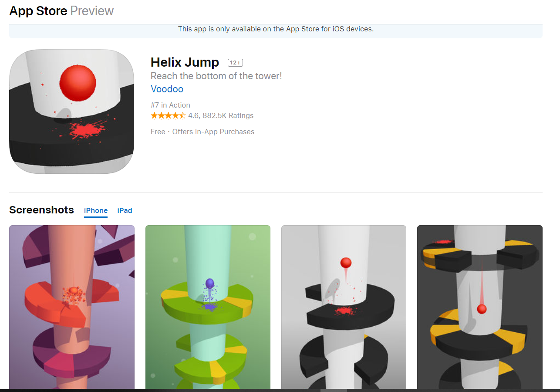560x392 pixels.
Task: Click the horizontal scrollbar at the bottom
Action: pyautogui.click(x=334, y=390)
